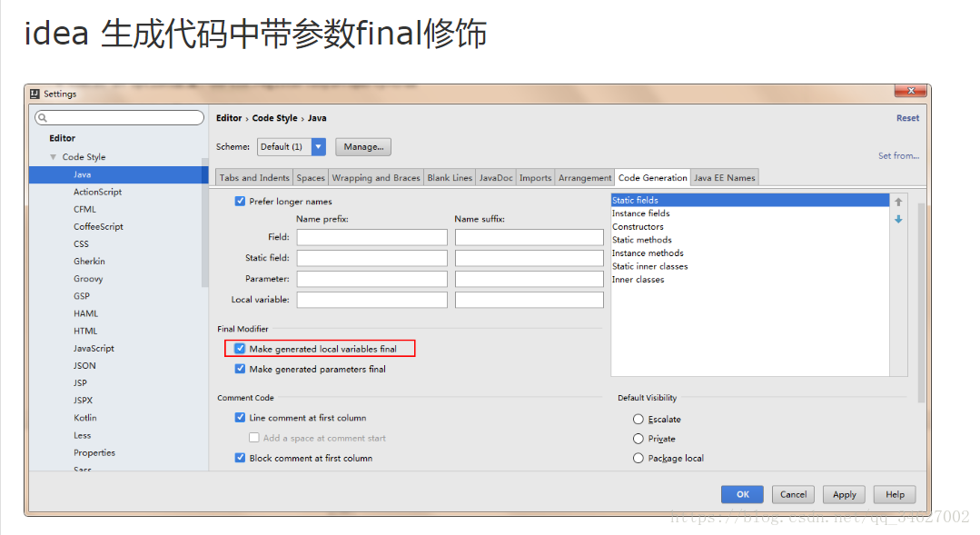Select Kotlin in settings tree
980x535 pixels.
click(x=85, y=418)
